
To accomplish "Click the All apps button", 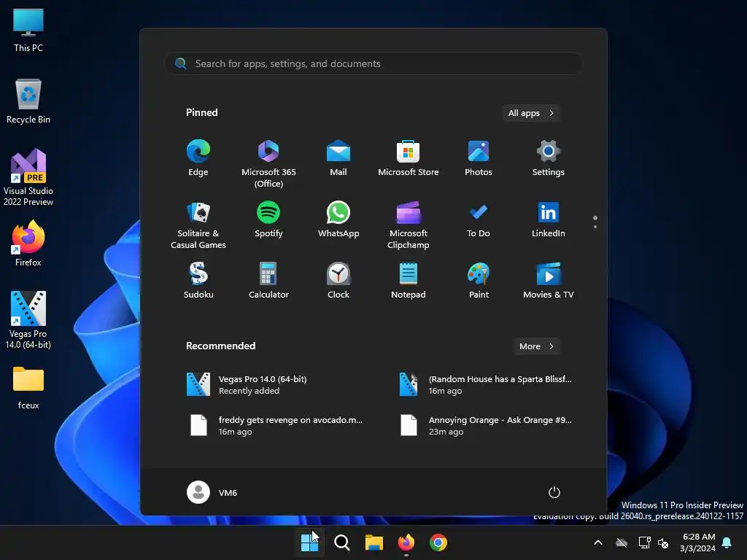I will coord(531,113).
